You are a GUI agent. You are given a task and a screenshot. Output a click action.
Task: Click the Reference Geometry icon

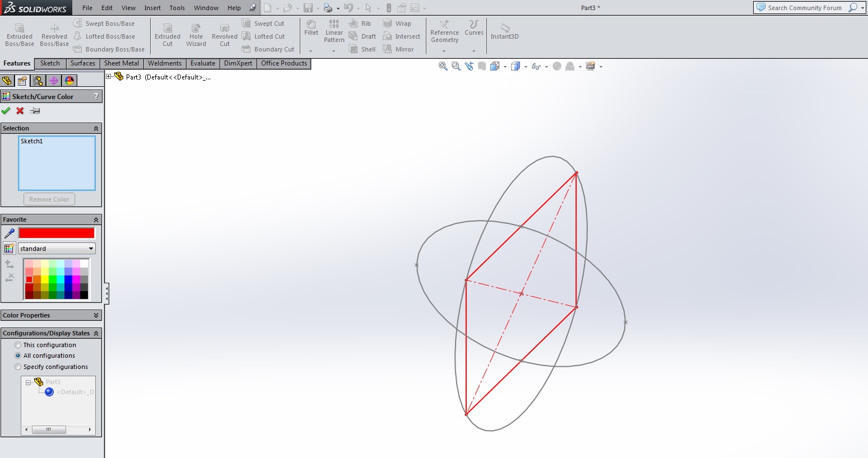444,31
